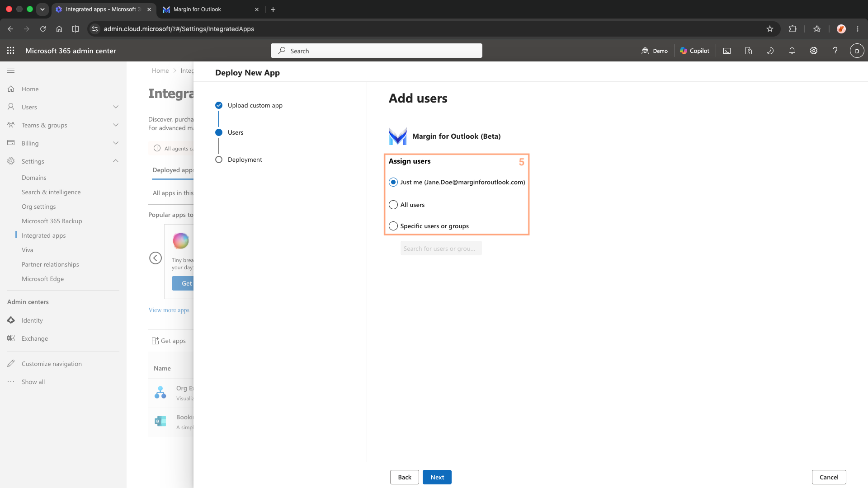868x488 pixels.
Task: Open Chrome three-dot menu
Action: [x=858, y=29]
